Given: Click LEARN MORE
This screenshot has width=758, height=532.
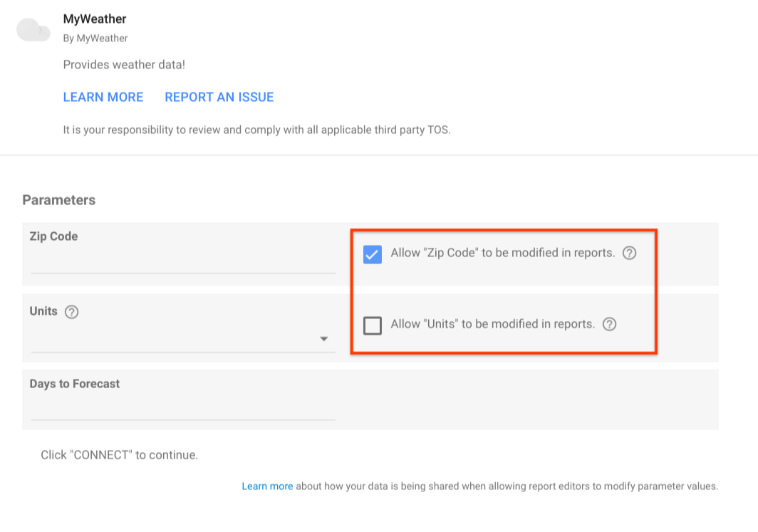Looking at the screenshot, I should 103,97.
